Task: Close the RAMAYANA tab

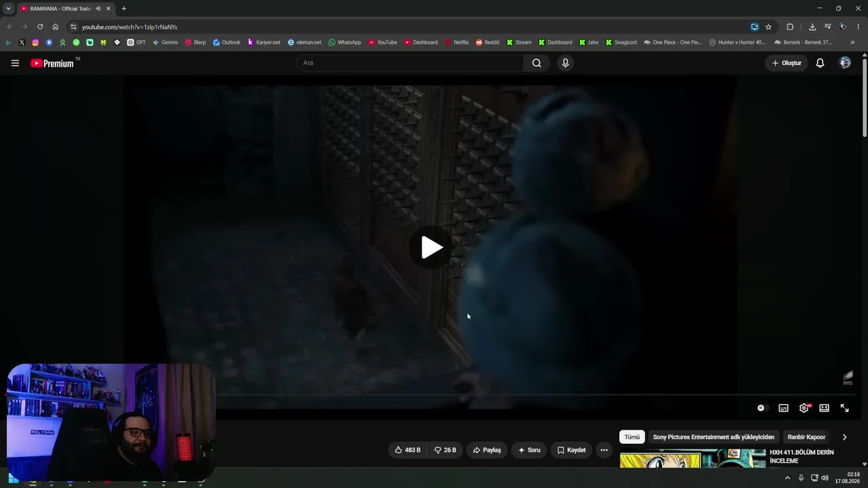Action: 108,9
